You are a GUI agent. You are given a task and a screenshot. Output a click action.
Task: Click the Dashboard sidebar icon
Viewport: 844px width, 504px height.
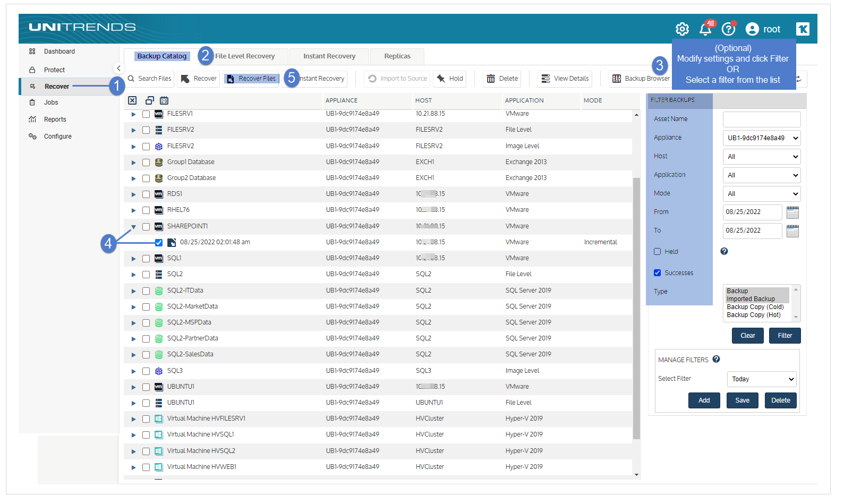[32, 52]
